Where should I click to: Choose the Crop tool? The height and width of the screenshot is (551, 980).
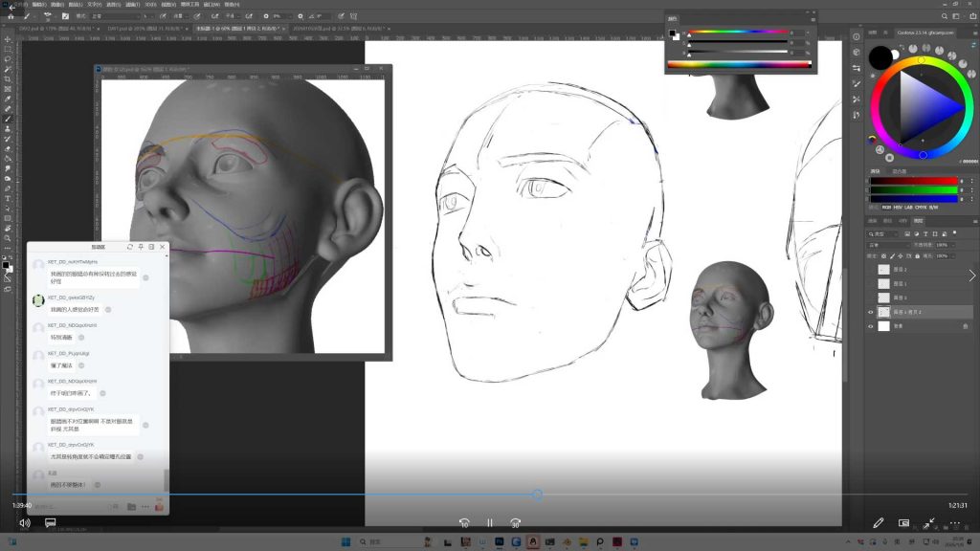coord(8,79)
